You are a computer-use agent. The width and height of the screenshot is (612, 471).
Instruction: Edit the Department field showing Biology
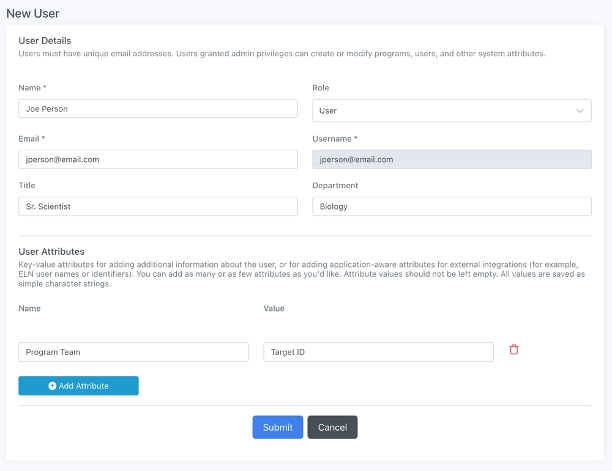(451, 206)
